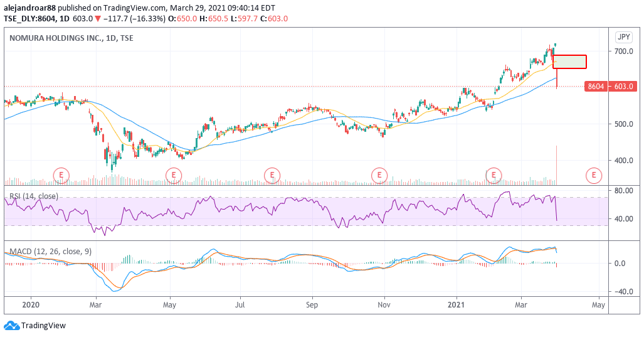Click the 8604 price label at 603.0
This screenshot has height=337, width=644.
[x=611, y=87]
